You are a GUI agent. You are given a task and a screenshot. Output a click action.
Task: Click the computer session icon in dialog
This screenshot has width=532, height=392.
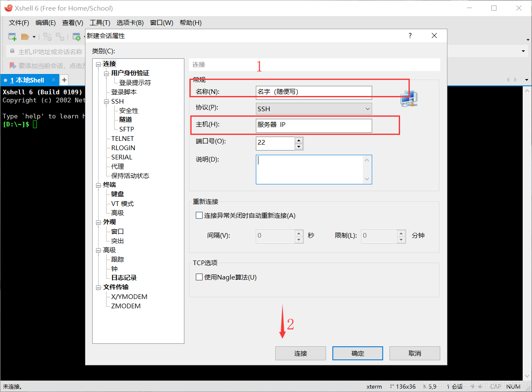[x=409, y=98]
